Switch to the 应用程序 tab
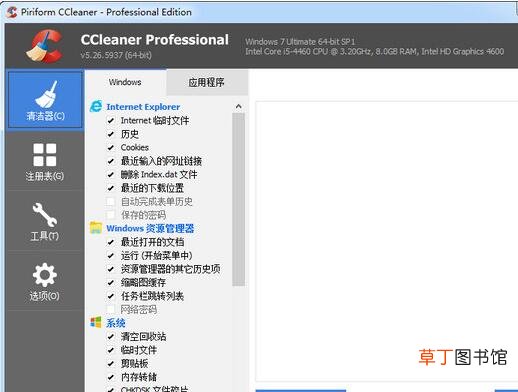The image size is (518, 392). [207, 82]
